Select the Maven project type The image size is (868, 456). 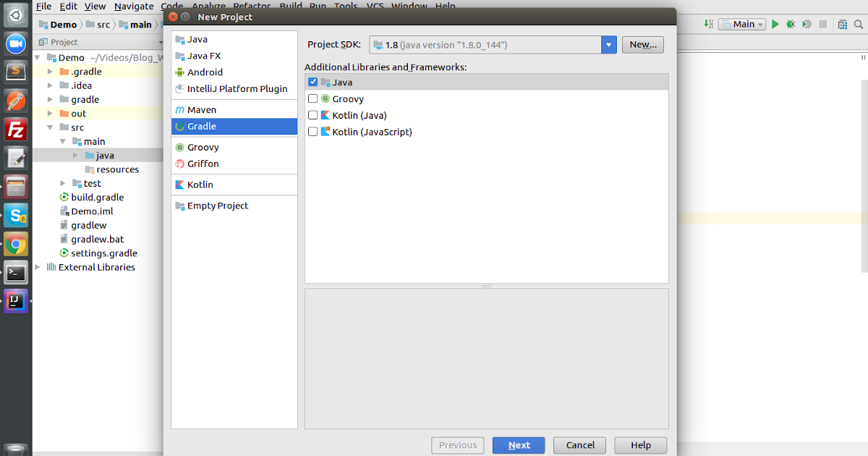pos(234,110)
